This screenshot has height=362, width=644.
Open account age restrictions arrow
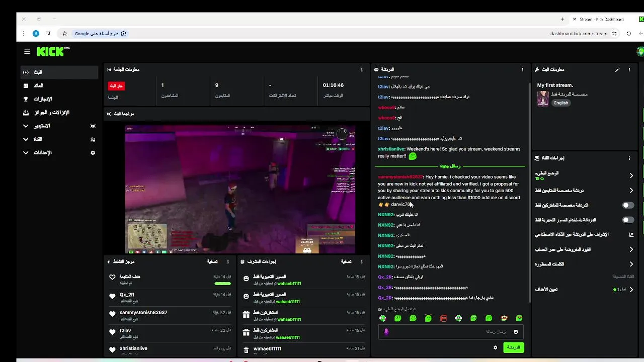click(631, 249)
